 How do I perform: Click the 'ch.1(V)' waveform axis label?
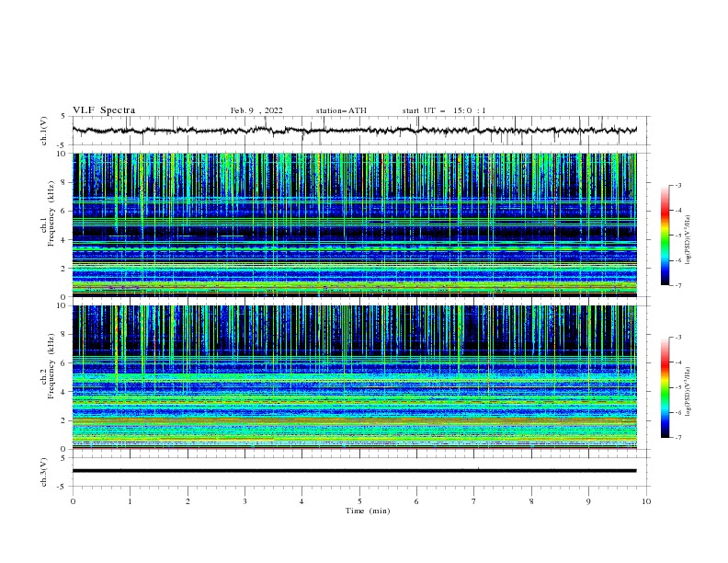coord(44,131)
